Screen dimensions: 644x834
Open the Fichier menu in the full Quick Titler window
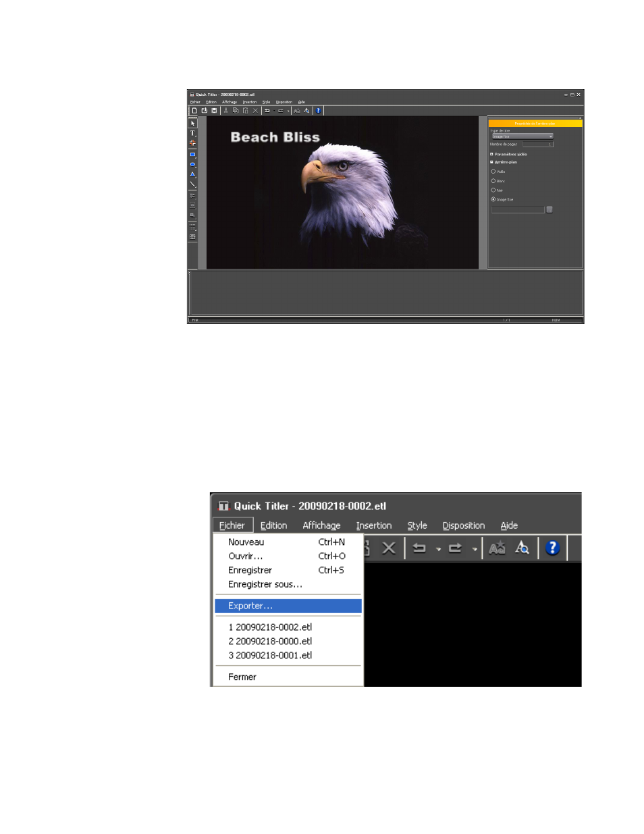pyautogui.click(x=195, y=102)
